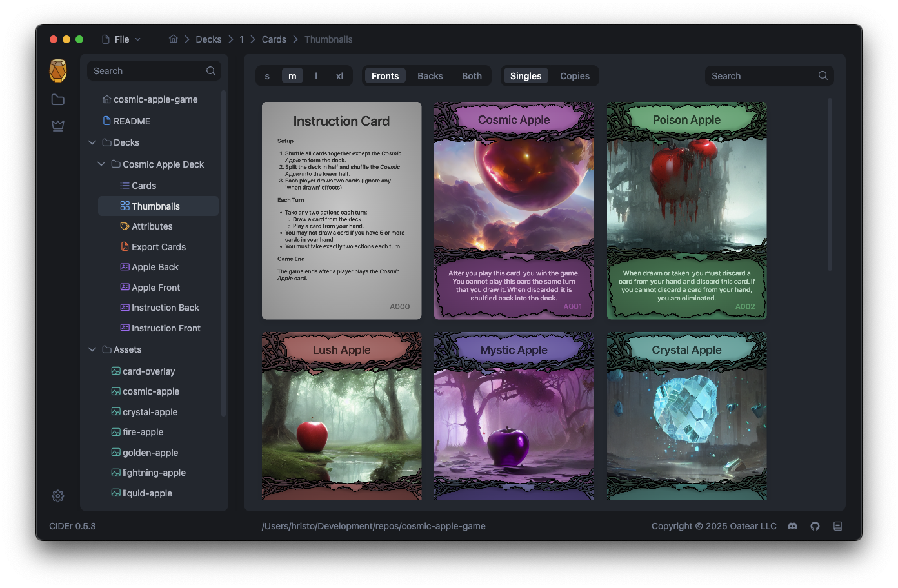Collapse the Decks folder chevron
The height and width of the screenshot is (588, 898).
pyautogui.click(x=92, y=142)
